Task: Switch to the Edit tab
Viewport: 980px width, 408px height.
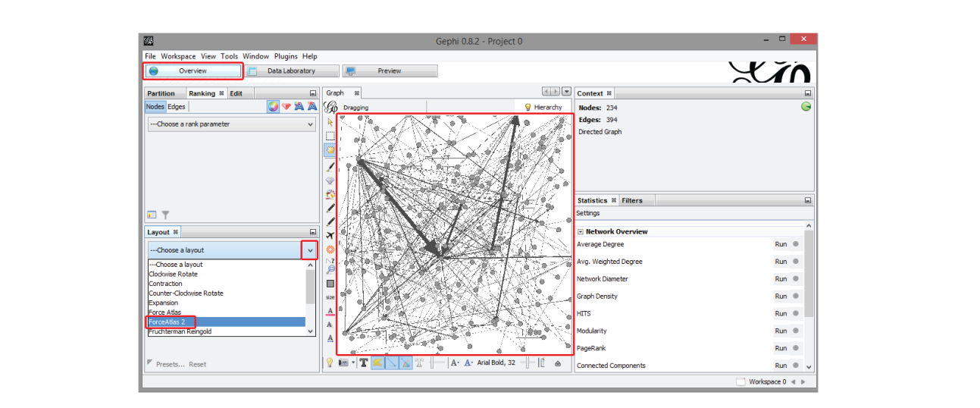Action: [x=236, y=93]
